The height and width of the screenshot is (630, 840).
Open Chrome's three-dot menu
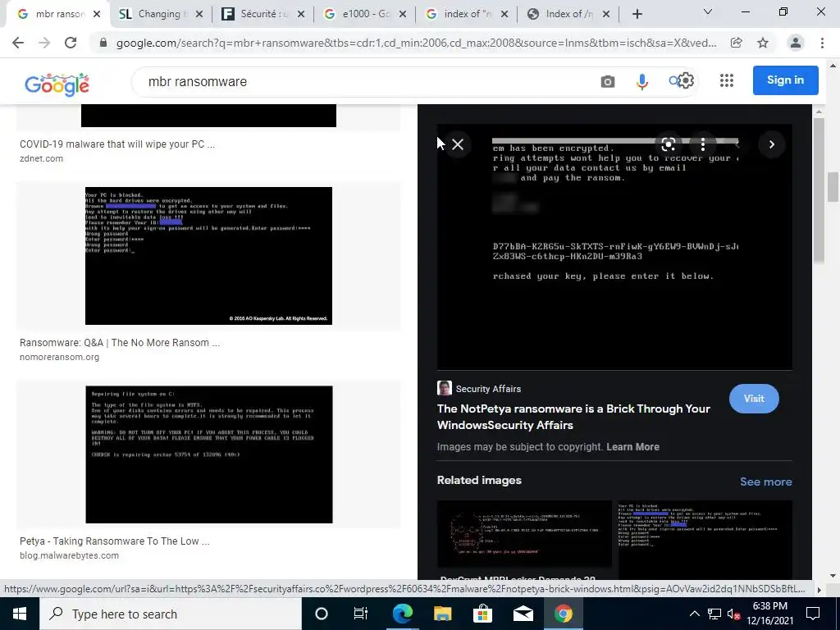pyautogui.click(x=822, y=43)
